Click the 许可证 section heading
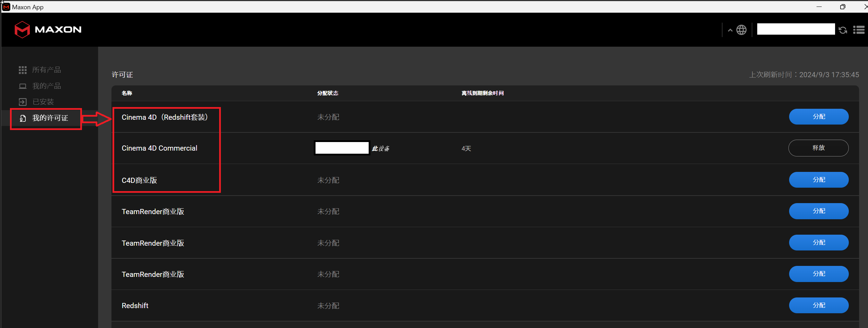 (x=122, y=75)
